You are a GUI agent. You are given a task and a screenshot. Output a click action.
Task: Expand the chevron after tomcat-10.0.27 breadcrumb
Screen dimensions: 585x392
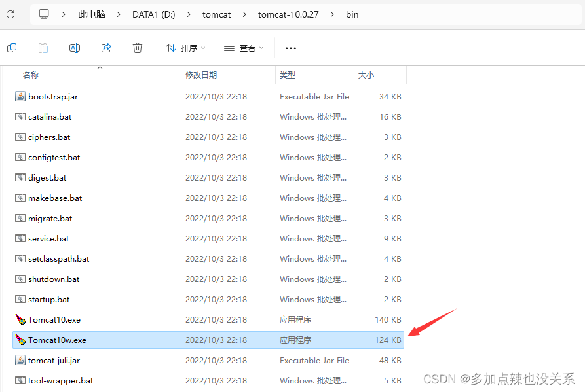point(332,14)
